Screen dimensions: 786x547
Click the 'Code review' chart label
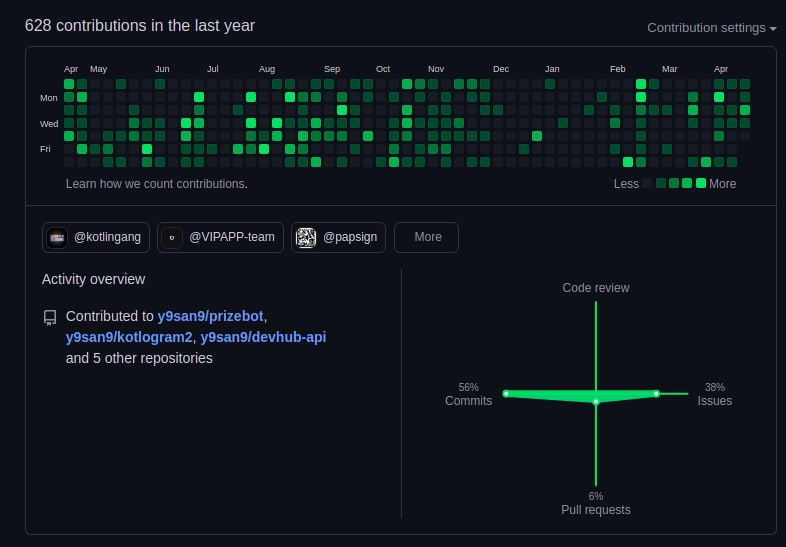[x=596, y=288]
